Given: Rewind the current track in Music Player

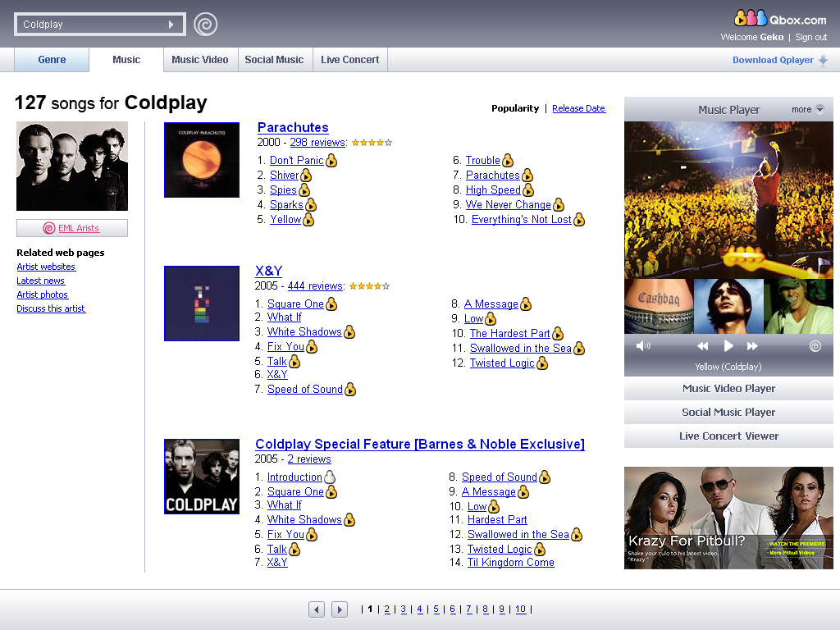Looking at the screenshot, I should pos(703,346).
